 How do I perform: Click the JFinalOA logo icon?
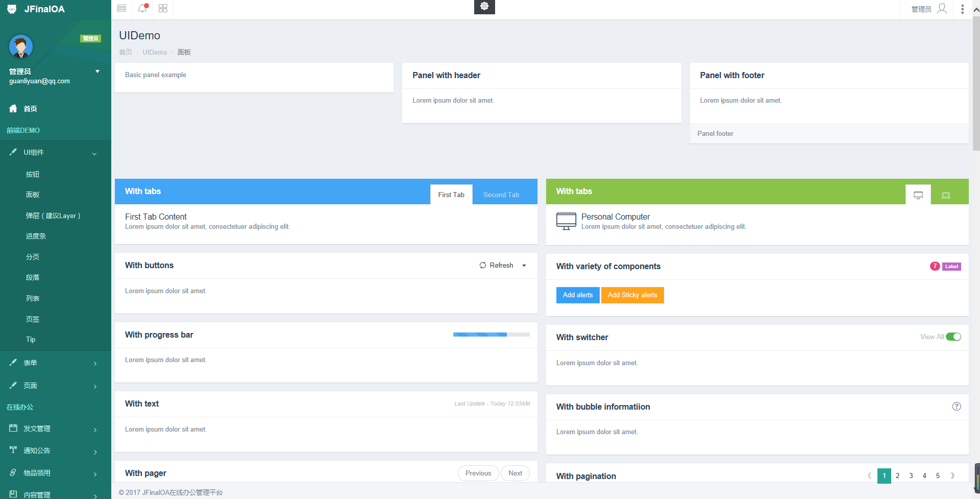tap(12, 9)
